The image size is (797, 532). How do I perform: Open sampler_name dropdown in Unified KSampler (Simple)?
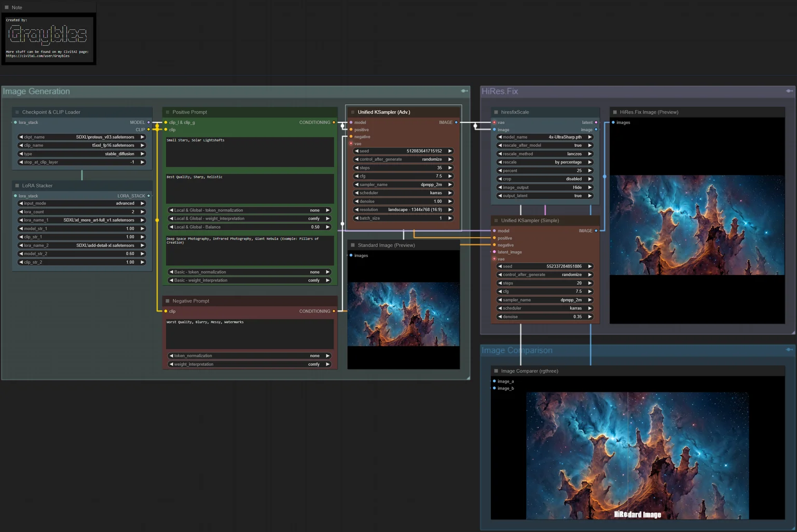[545, 300]
